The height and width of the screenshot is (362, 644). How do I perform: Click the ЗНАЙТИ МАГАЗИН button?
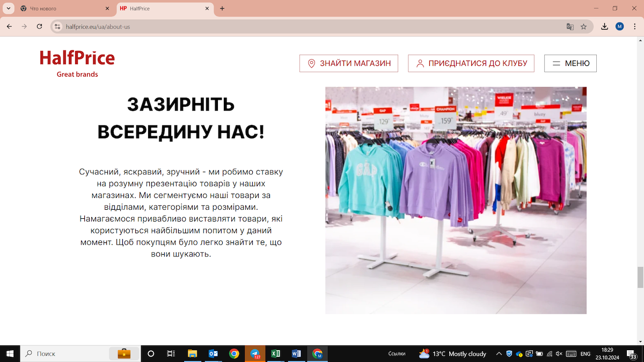click(348, 63)
